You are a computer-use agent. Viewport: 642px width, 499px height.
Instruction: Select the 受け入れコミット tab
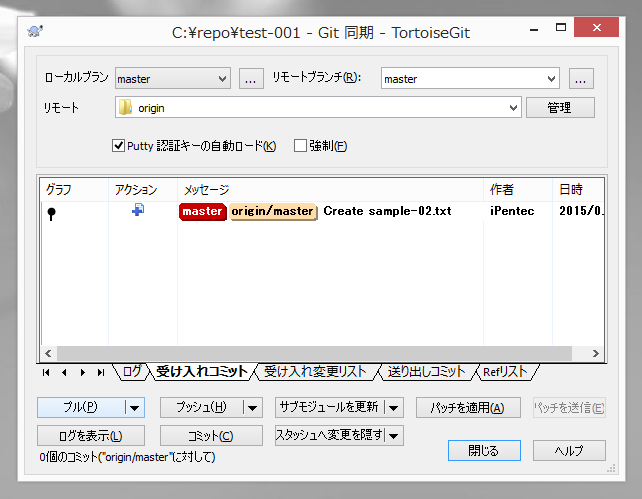(x=202, y=372)
